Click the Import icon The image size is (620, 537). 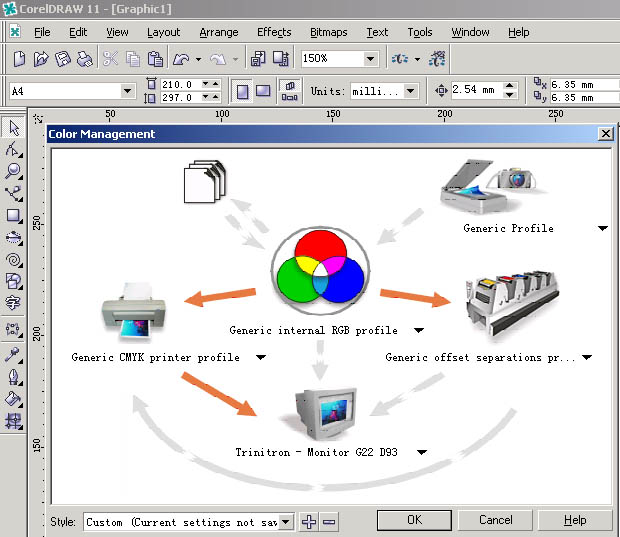[258, 59]
